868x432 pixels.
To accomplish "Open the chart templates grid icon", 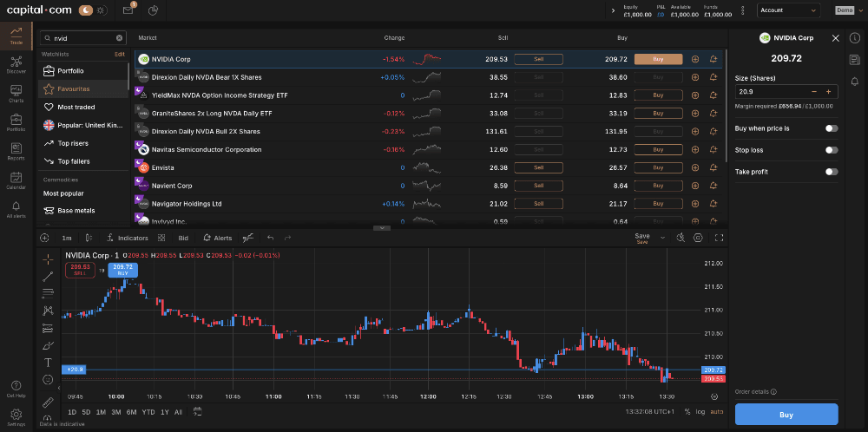I will pyautogui.click(x=161, y=238).
